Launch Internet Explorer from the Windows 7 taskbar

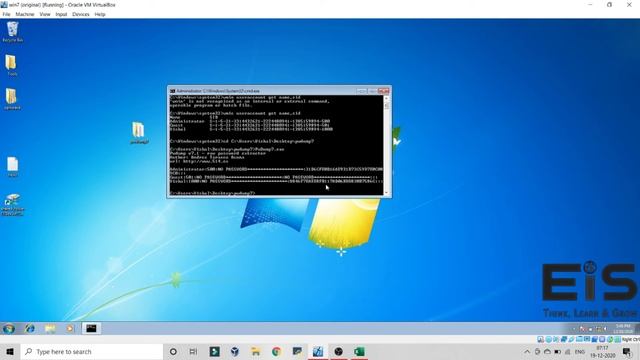pyautogui.click(x=30, y=329)
